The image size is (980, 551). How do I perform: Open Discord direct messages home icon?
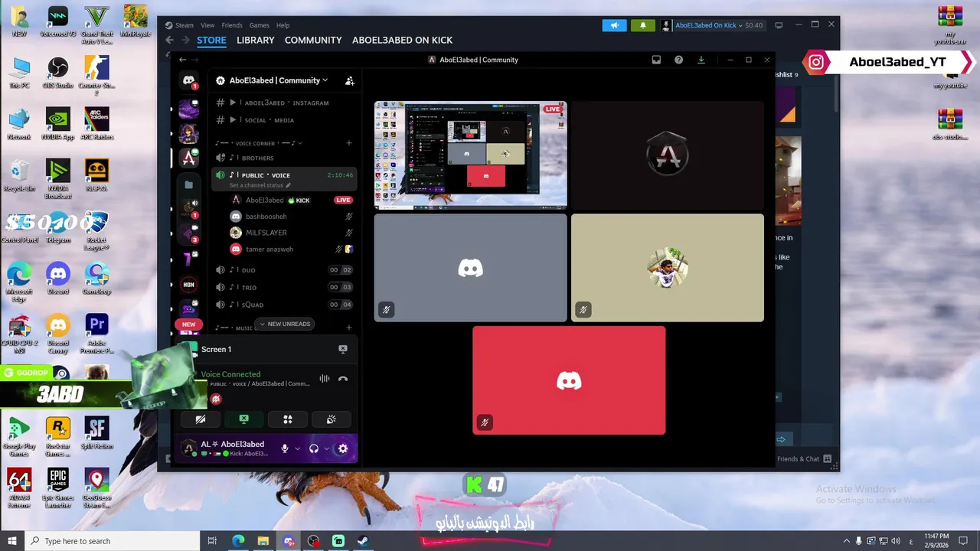[188, 80]
